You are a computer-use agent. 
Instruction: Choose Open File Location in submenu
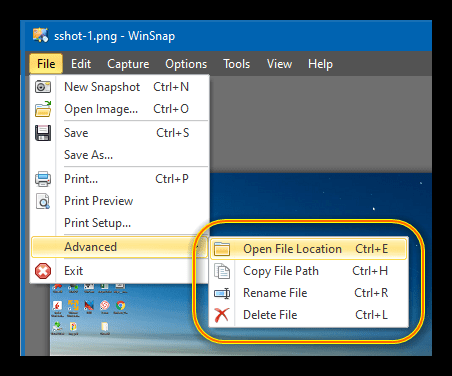309,249
